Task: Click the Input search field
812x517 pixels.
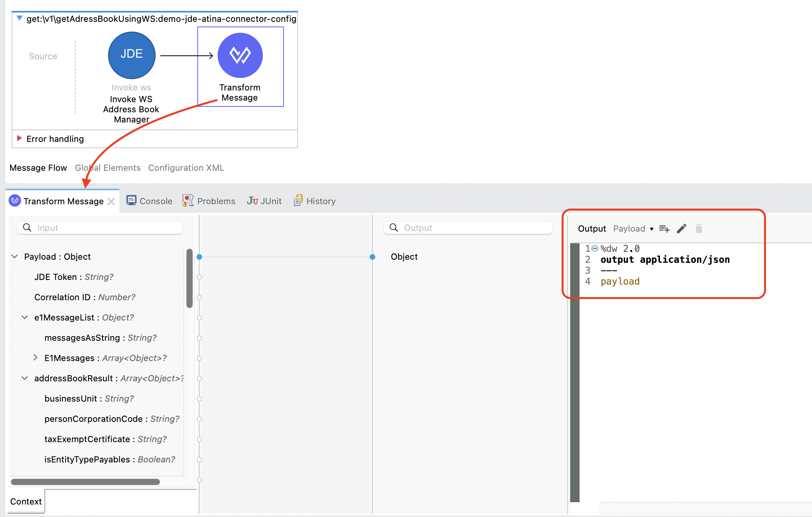Action: pyautogui.click(x=105, y=228)
